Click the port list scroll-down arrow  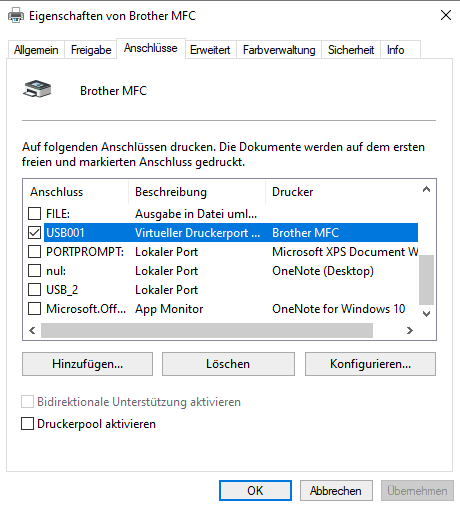tap(426, 313)
